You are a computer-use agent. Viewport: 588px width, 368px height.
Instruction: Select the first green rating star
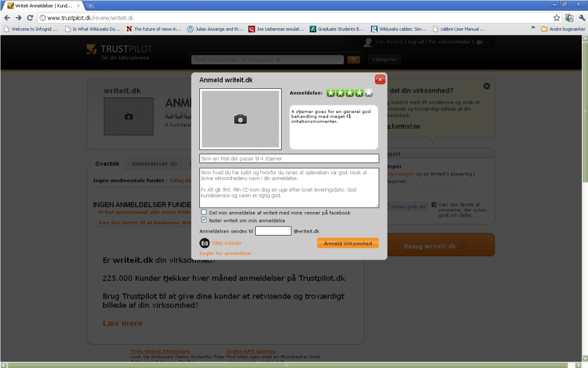click(x=330, y=93)
